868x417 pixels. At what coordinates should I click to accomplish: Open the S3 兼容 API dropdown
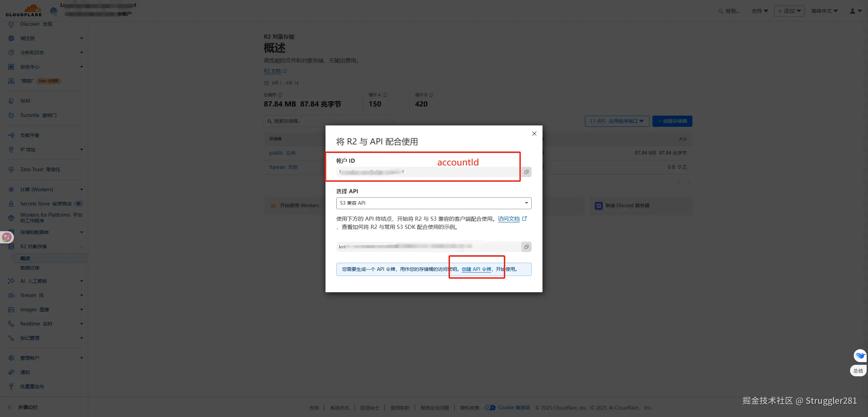[x=434, y=203]
